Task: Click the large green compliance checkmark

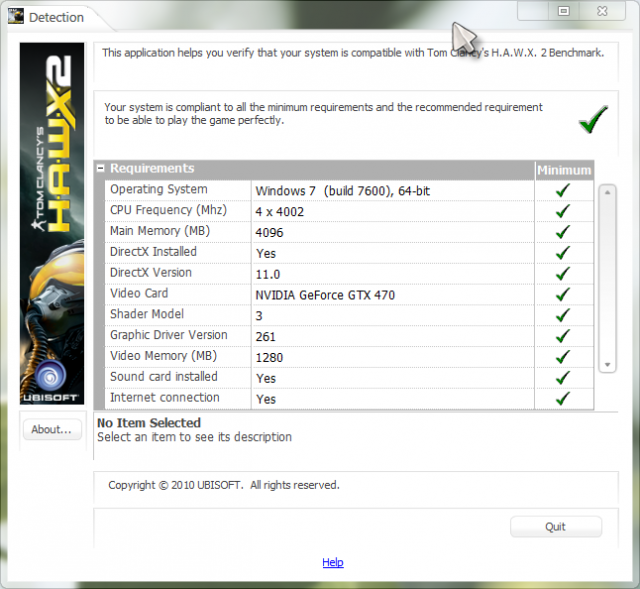Action: pos(593,119)
